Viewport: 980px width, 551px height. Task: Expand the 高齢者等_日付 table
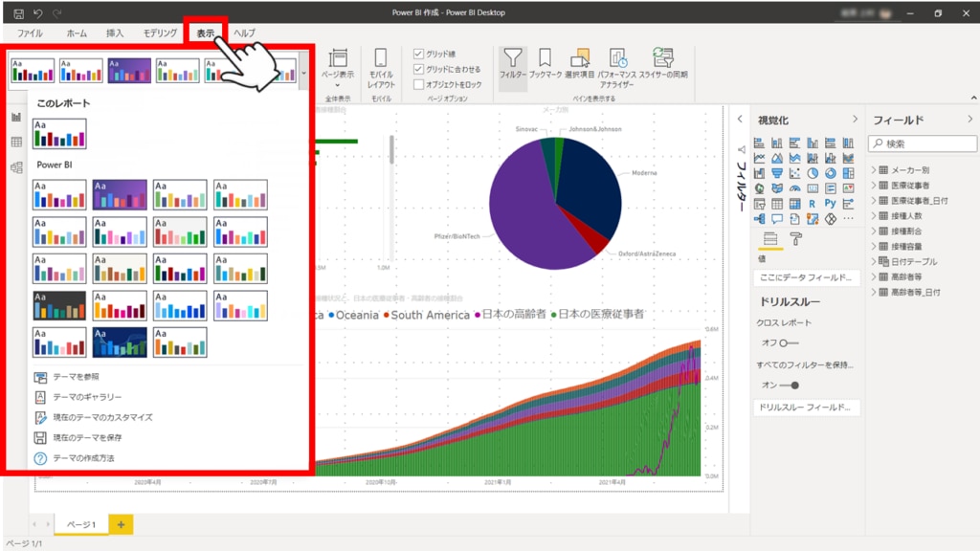874,292
